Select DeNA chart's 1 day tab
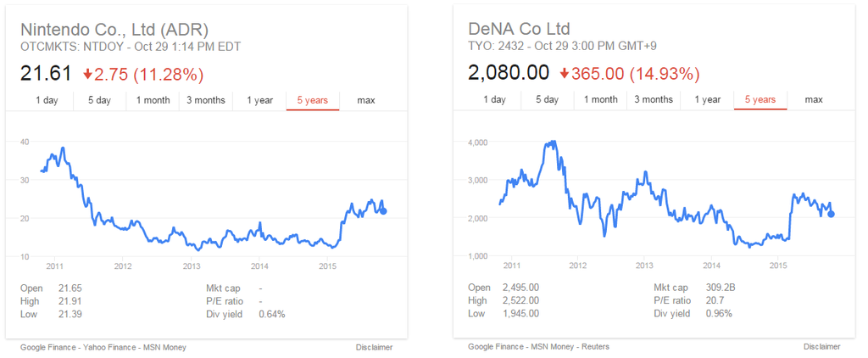868x358 pixels. tap(494, 99)
